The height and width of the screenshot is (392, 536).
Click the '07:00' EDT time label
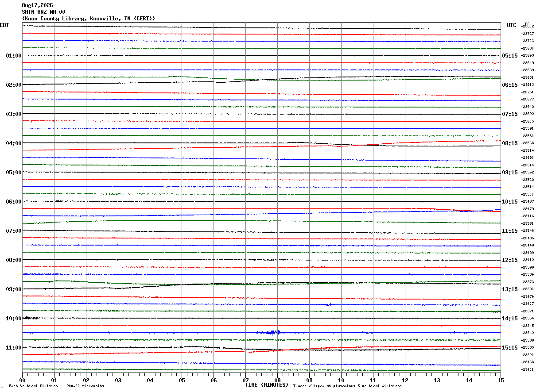pos(13,231)
